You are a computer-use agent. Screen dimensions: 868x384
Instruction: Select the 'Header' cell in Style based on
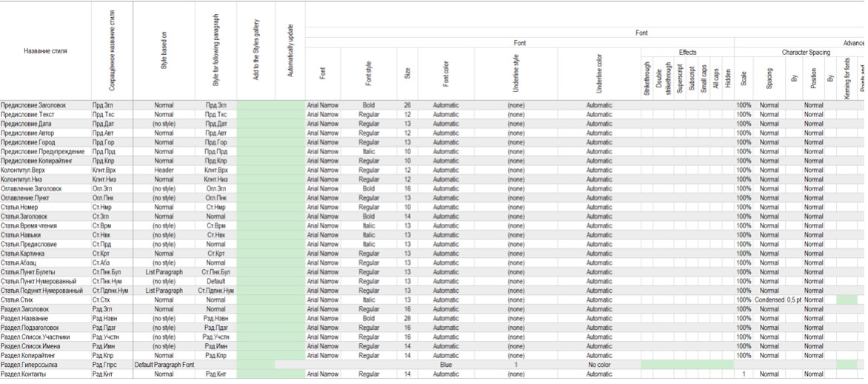coord(164,170)
